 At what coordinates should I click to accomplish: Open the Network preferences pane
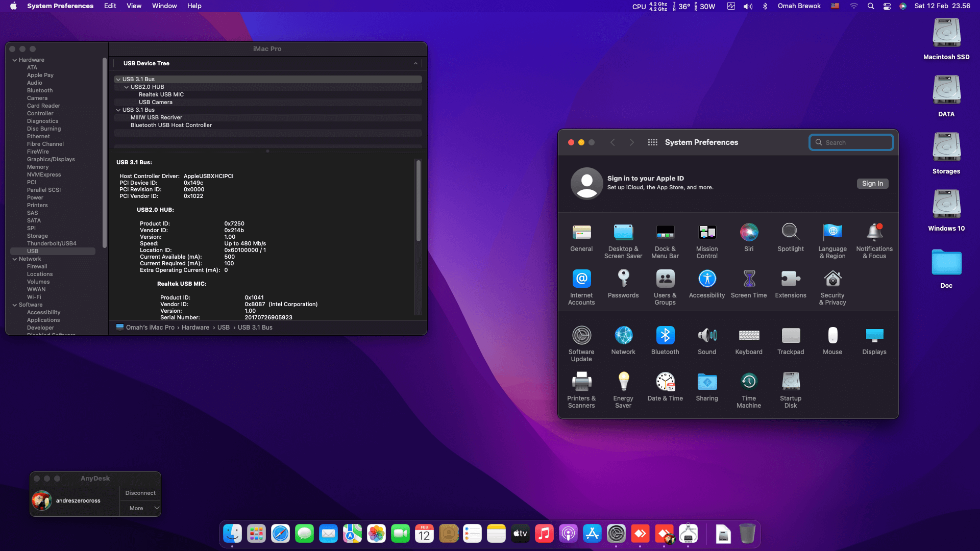[x=623, y=341]
